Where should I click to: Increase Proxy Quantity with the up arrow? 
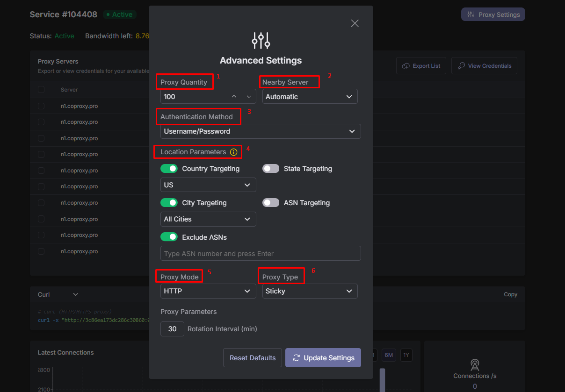pyautogui.click(x=234, y=97)
